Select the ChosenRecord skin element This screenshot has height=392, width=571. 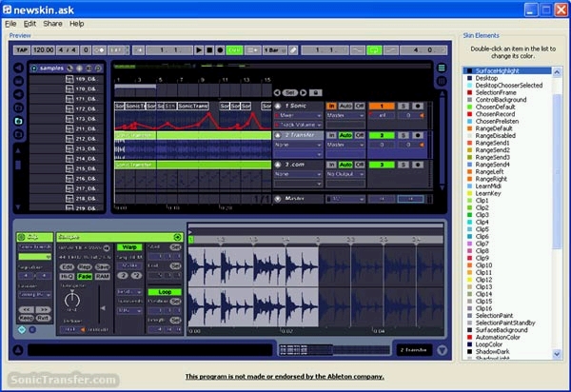pyautogui.click(x=495, y=114)
